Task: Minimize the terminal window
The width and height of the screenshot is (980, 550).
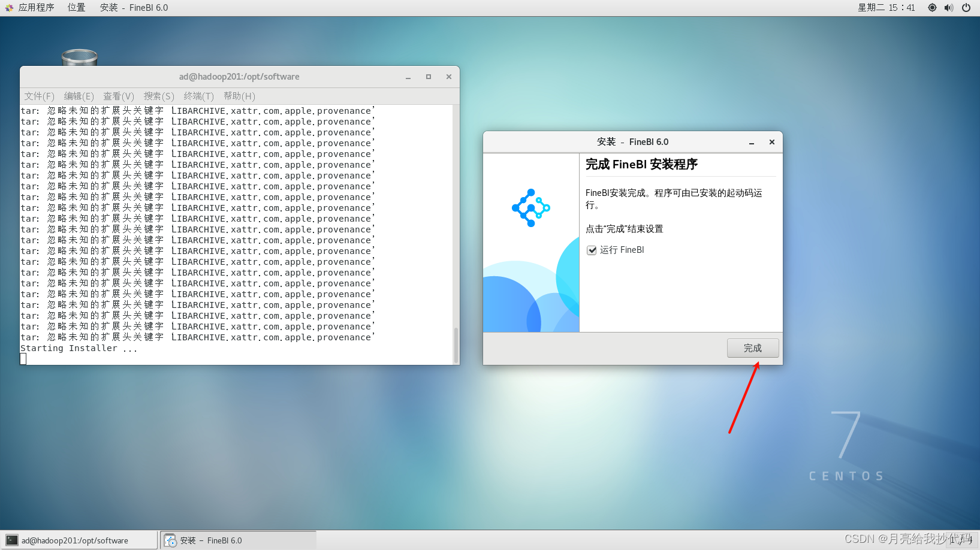Action: pos(408,77)
